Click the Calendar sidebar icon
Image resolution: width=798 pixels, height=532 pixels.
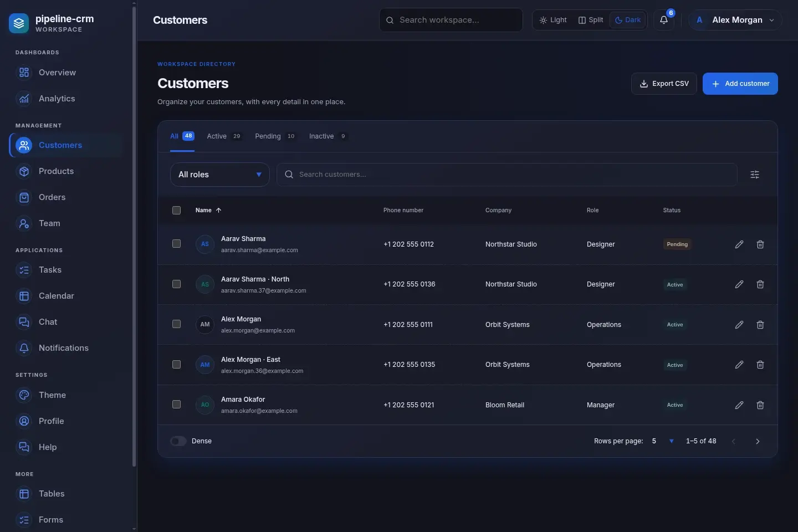pyautogui.click(x=24, y=296)
